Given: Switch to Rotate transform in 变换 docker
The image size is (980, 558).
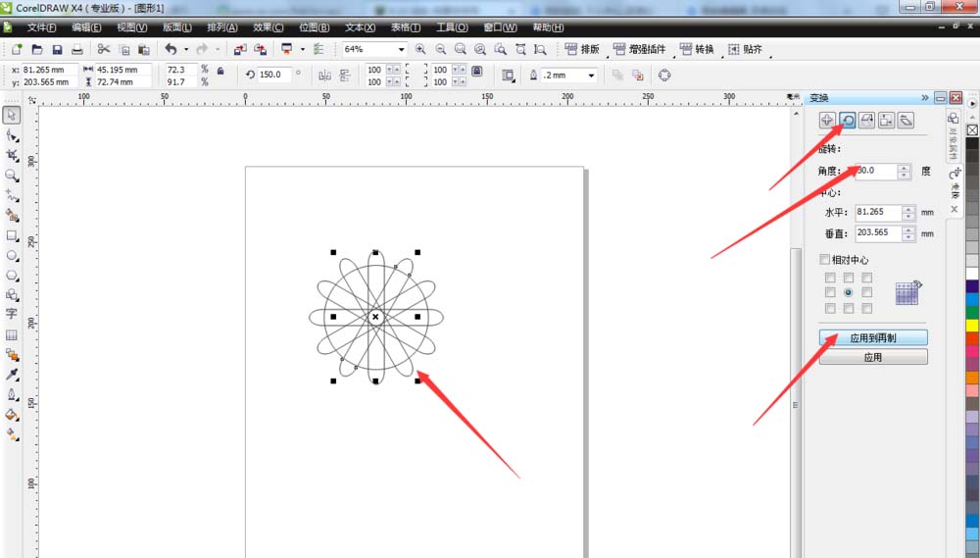Looking at the screenshot, I should (x=848, y=120).
